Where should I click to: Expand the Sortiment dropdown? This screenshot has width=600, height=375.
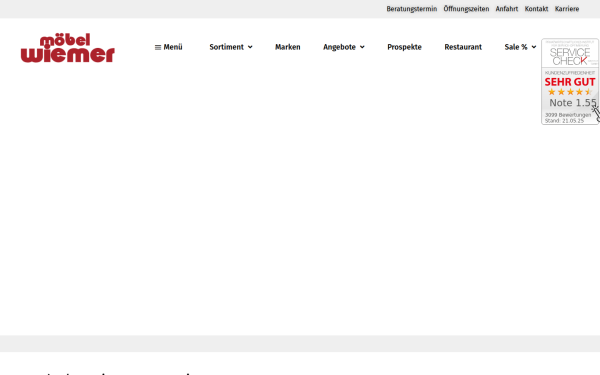point(231,47)
